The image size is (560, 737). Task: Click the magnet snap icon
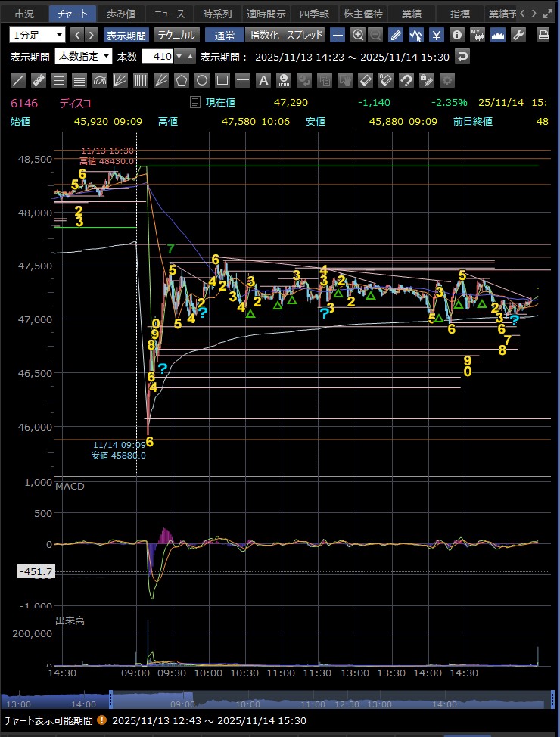coord(406,80)
